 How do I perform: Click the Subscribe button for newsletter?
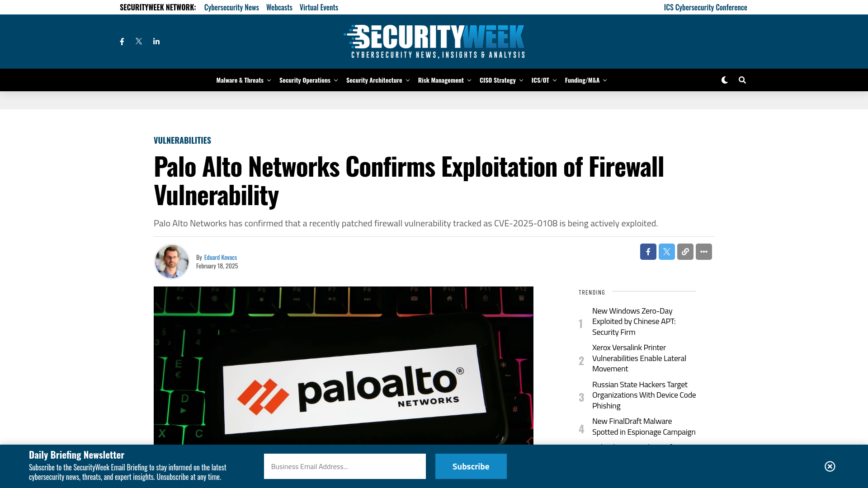tap(471, 466)
